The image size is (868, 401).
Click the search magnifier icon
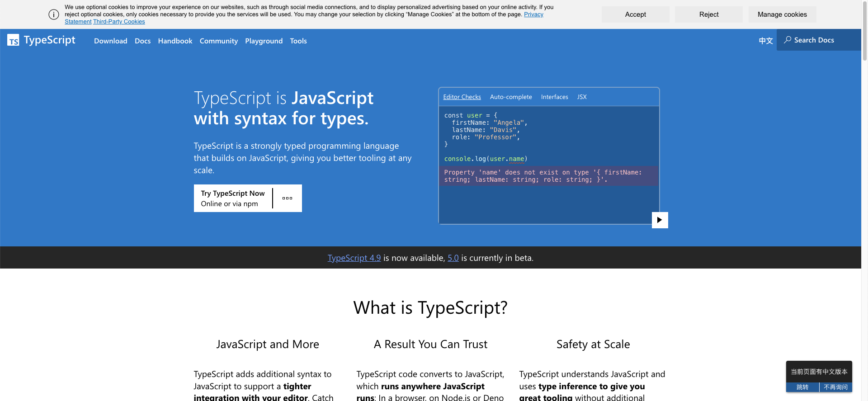coord(788,40)
